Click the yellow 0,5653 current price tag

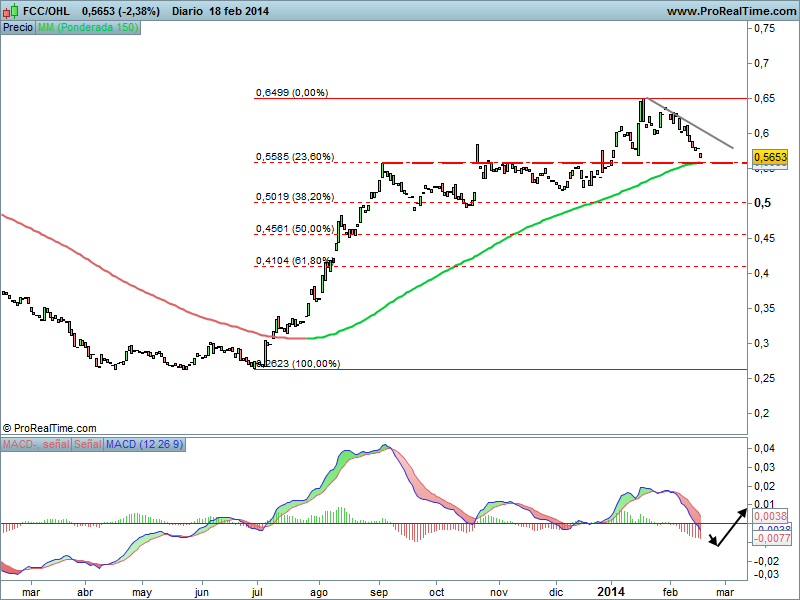tap(770, 157)
